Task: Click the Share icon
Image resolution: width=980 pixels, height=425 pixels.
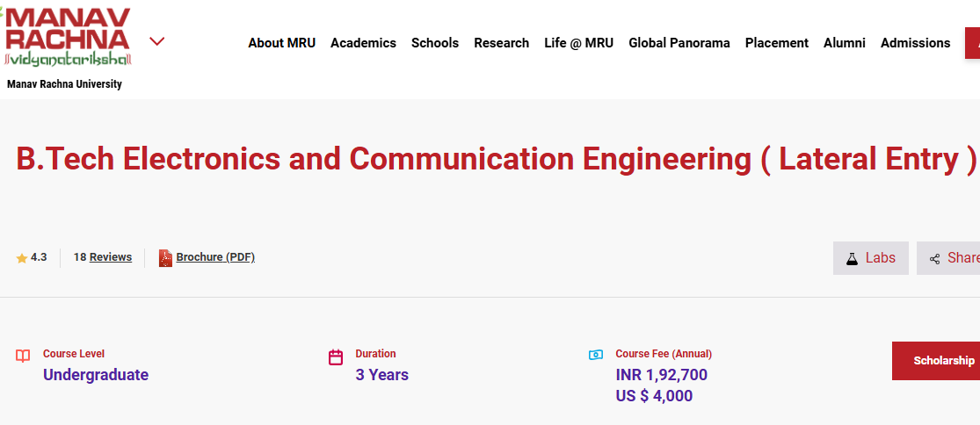Action: click(934, 258)
